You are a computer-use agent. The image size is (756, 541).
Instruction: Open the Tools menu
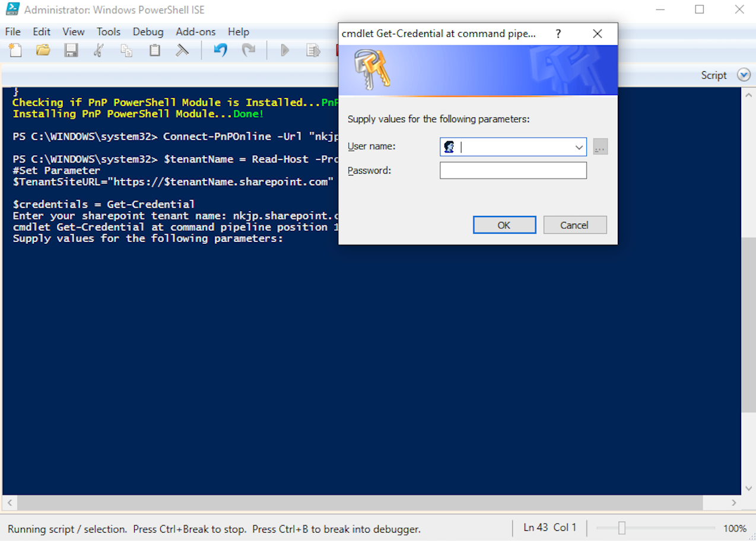click(x=109, y=32)
